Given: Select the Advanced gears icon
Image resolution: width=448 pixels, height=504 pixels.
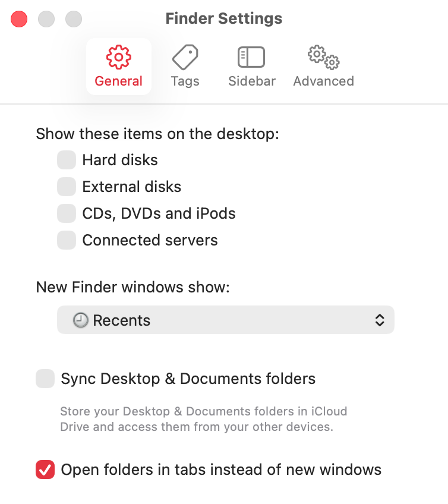Looking at the screenshot, I should [323, 65].
